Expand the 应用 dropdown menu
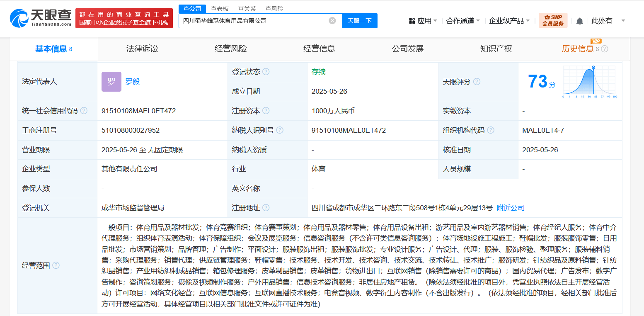Image resolution: width=644 pixels, height=316 pixels. pos(423,21)
